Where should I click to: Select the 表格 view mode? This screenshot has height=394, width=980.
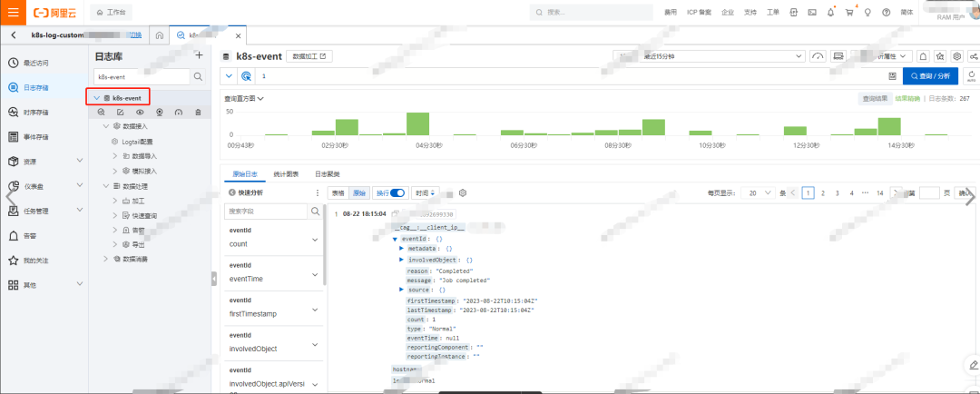338,192
